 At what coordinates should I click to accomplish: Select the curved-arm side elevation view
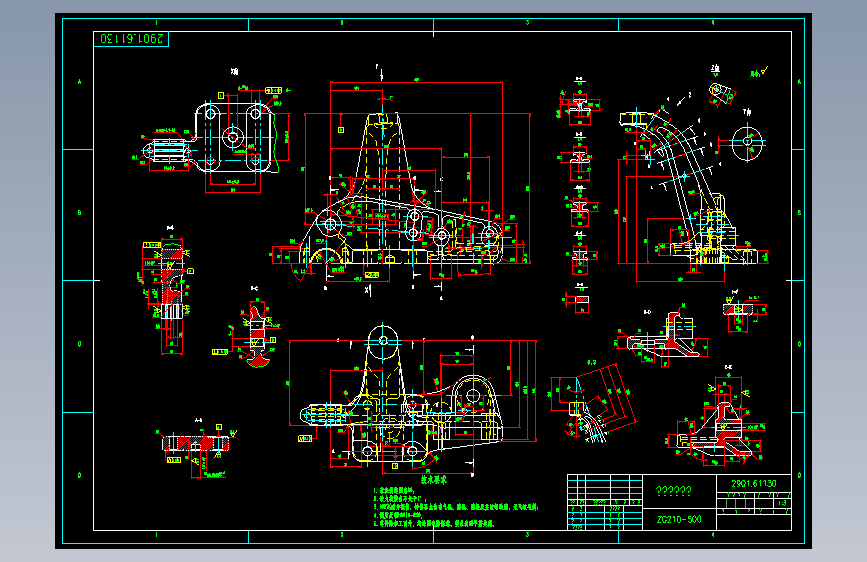(x=691, y=188)
